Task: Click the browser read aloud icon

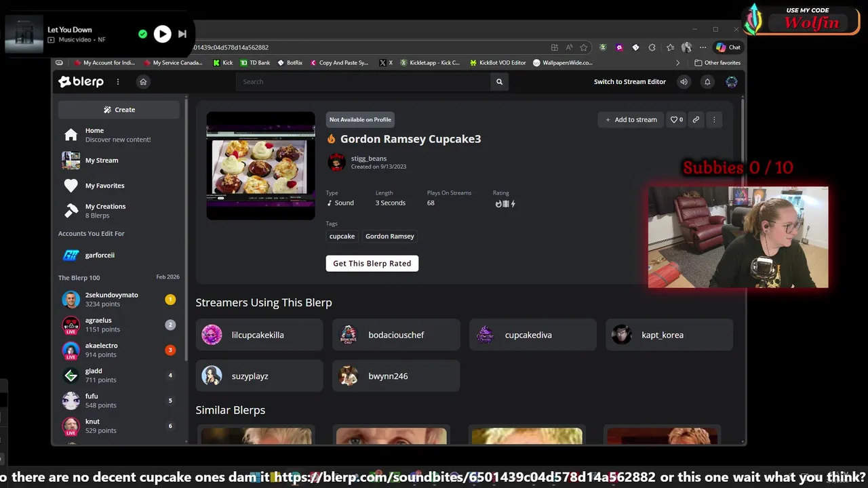Action: [x=569, y=47]
